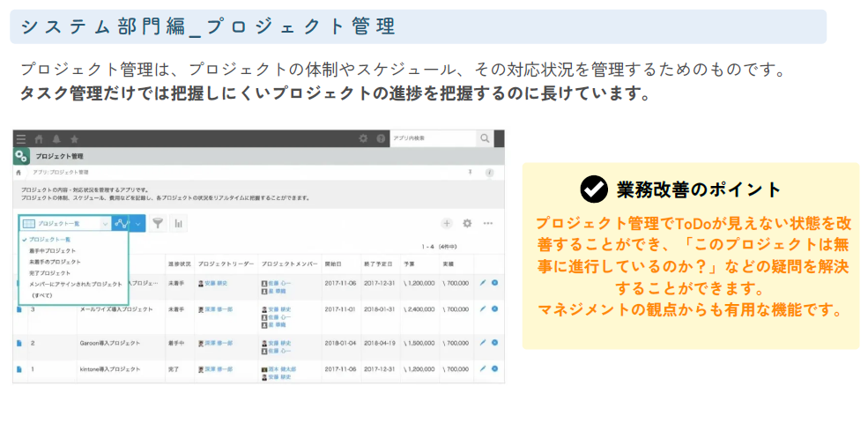Open help with the question mark icon
868x438 pixels.
[x=381, y=138]
